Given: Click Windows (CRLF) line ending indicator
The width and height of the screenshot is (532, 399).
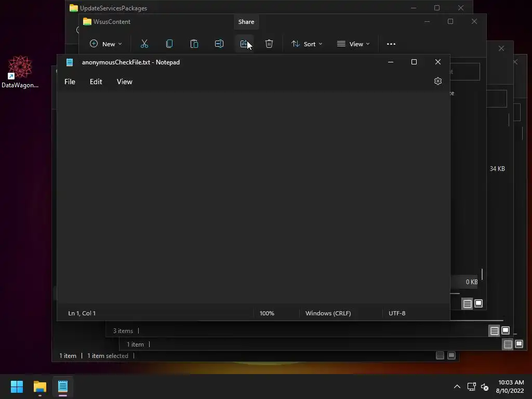Looking at the screenshot, I should tap(328, 313).
